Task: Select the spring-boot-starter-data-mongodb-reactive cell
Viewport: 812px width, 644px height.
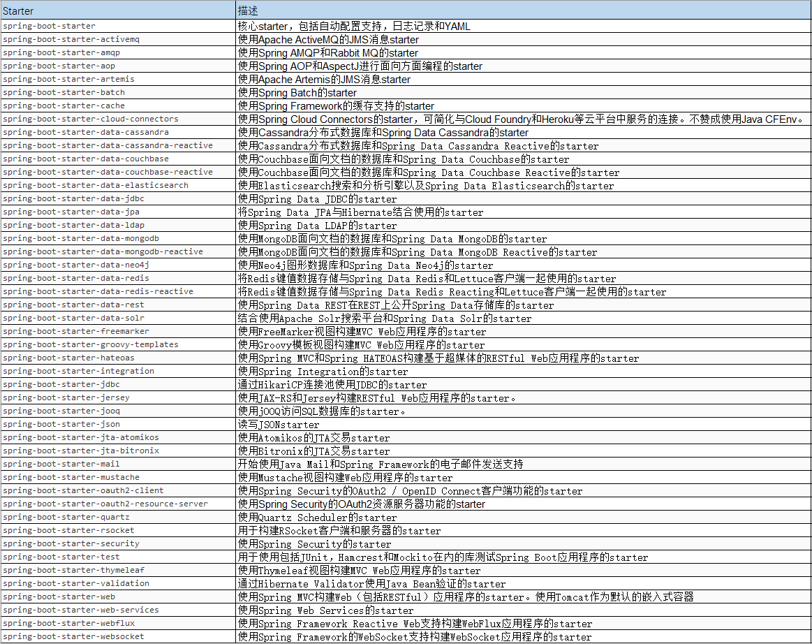Action: point(118,251)
